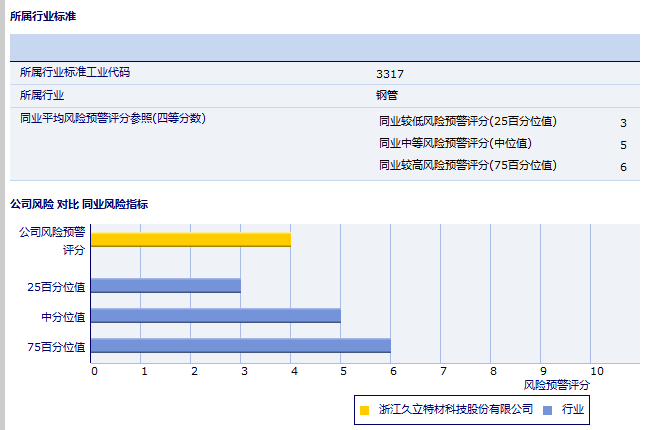Click the 浙江久立特材科技股份有限公司 legend label
The image size is (658, 430).
click(x=455, y=410)
